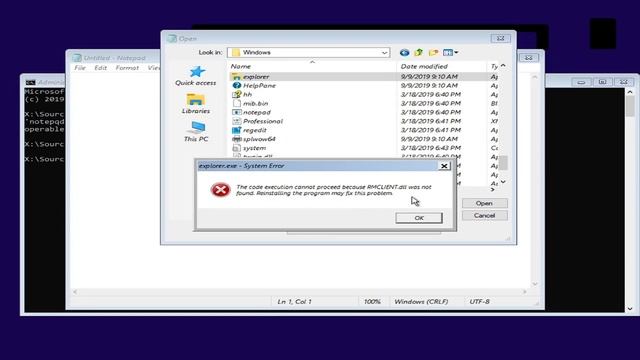
Task: Close the Notepad window
Action: (529, 58)
